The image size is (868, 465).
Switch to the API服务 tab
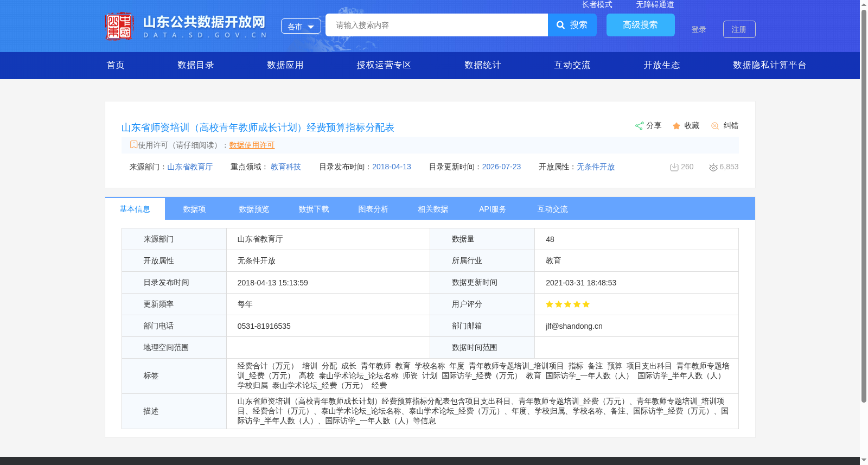(x=493, y=209)
